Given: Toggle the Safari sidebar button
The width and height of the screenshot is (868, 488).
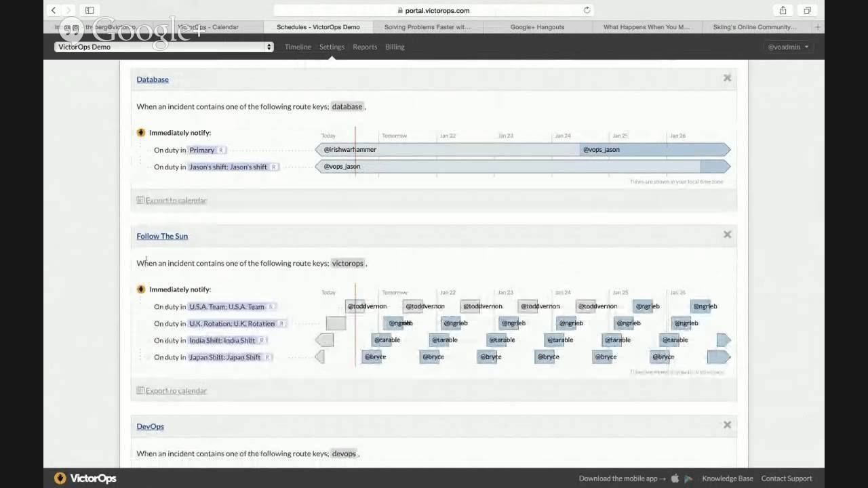Looking at the screenshot, I should [90, 10].
